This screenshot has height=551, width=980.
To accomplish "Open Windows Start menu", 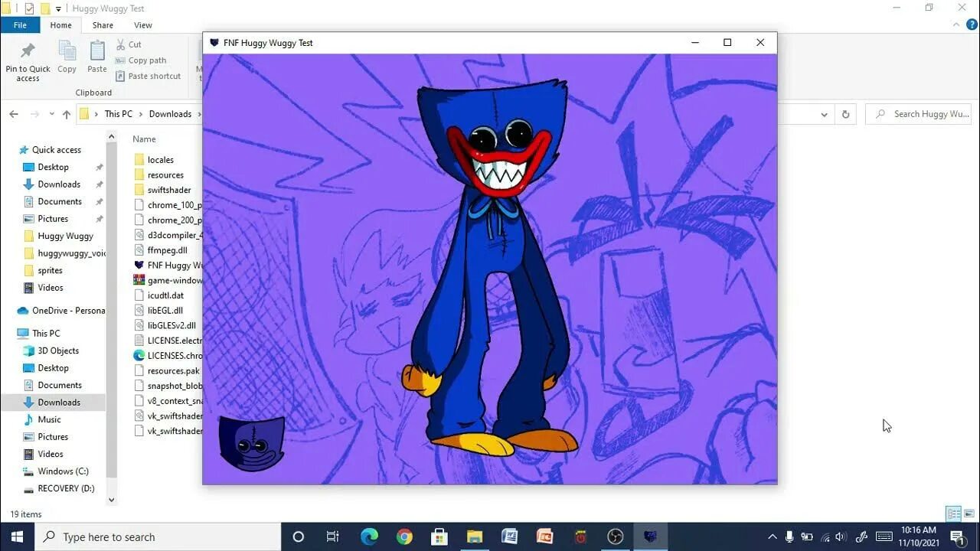I will 17,536.
